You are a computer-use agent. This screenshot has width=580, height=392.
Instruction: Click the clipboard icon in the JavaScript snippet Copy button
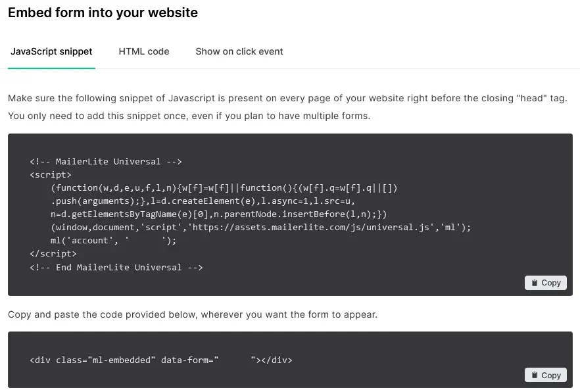pyautogui.click(x=534, y=283)
